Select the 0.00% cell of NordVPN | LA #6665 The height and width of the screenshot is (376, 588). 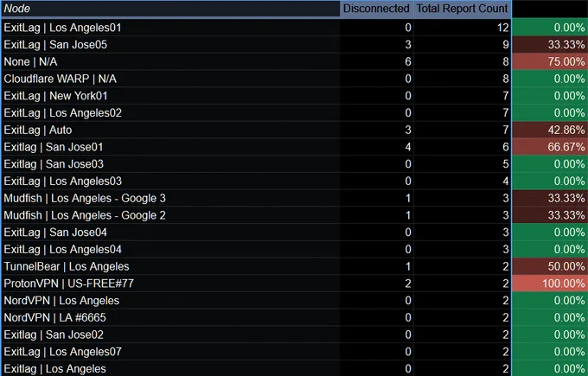click(550, 317)
